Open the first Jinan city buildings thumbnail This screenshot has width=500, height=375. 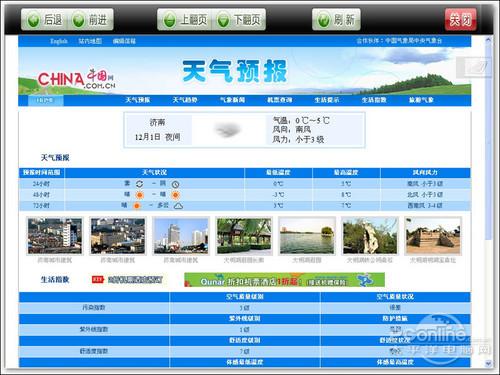55,236
